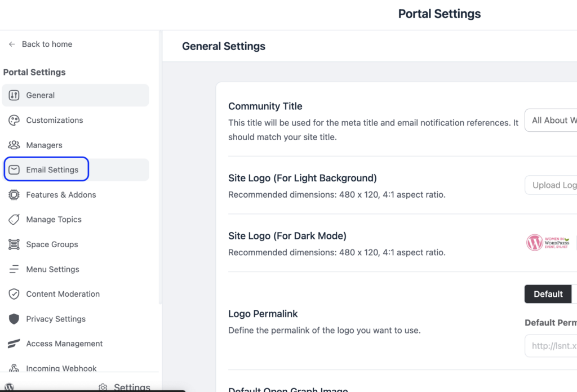Select the Default logo permalink option
This screenshot has height=392, width=577.
(548, 294)
